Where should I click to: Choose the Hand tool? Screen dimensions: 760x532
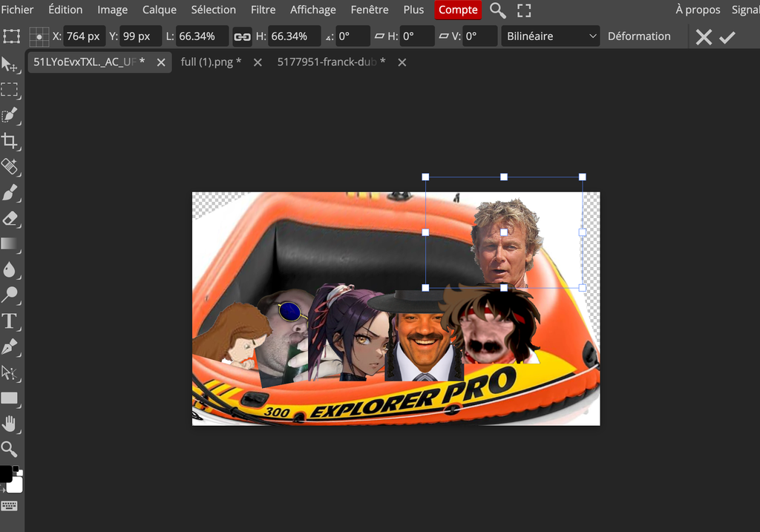pyautogui.click(x=10, y=424)
